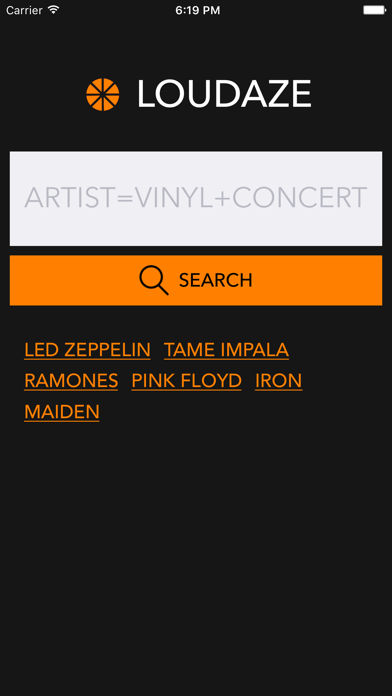This screenshot has width=392, height=696.
Task: Click the magnifying glass search icon
Action: click(x=154, y=280)
